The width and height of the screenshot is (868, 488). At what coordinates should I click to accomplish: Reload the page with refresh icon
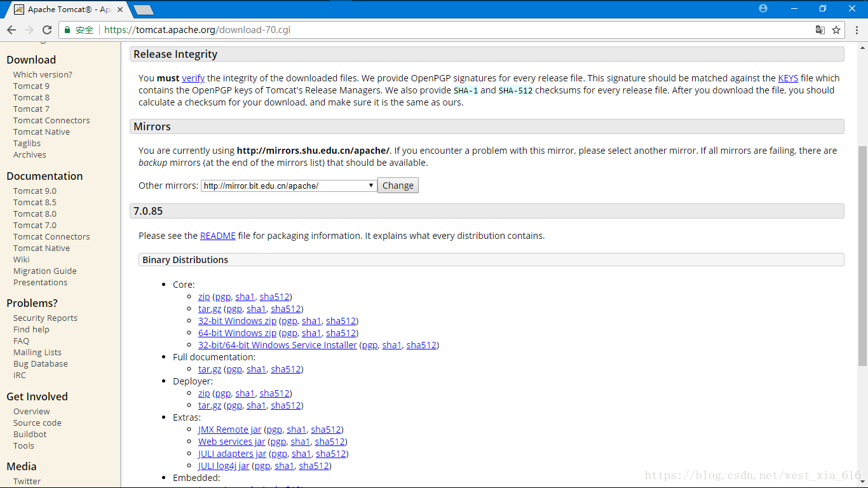click(47, 30)
